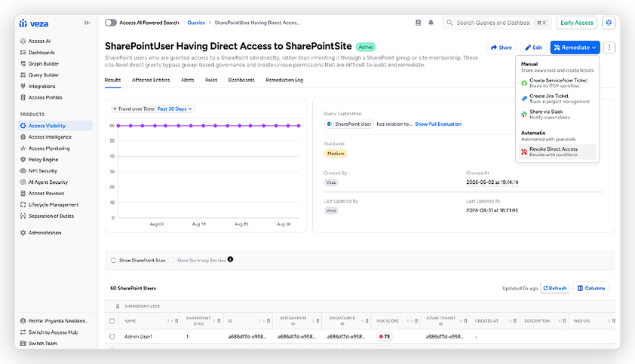This screenshot has height=364, width=635.
Task: Open the Created At column filter menu
Action: [511, 321]
